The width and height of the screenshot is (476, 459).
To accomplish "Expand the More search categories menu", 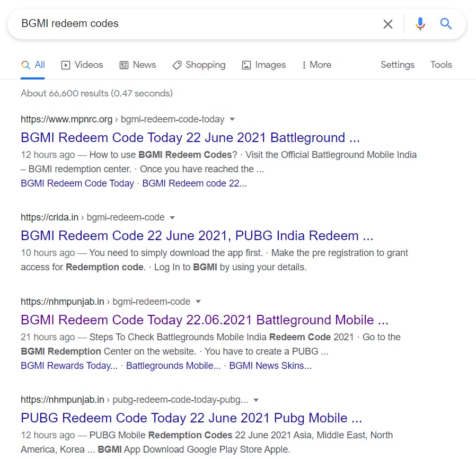I will pos(316,65).
